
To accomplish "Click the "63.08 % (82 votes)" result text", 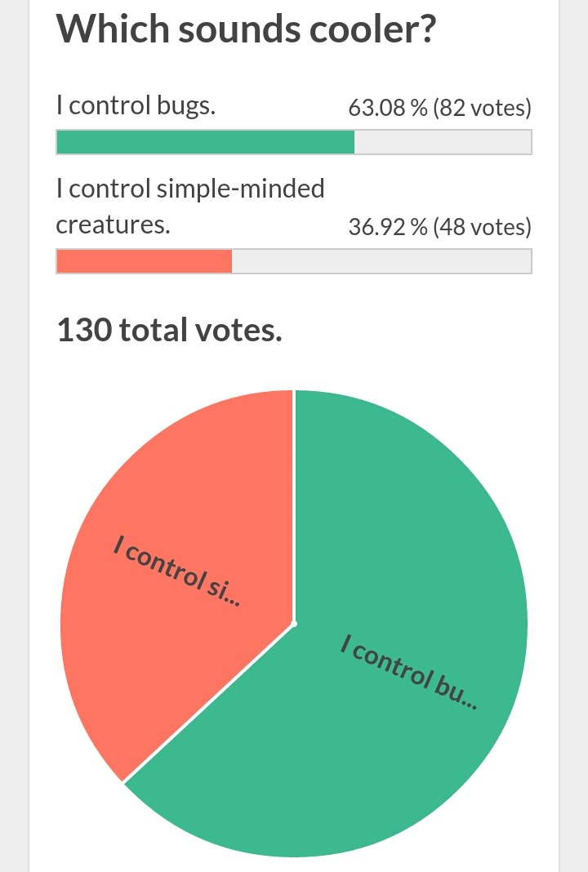I will (439, 107).
